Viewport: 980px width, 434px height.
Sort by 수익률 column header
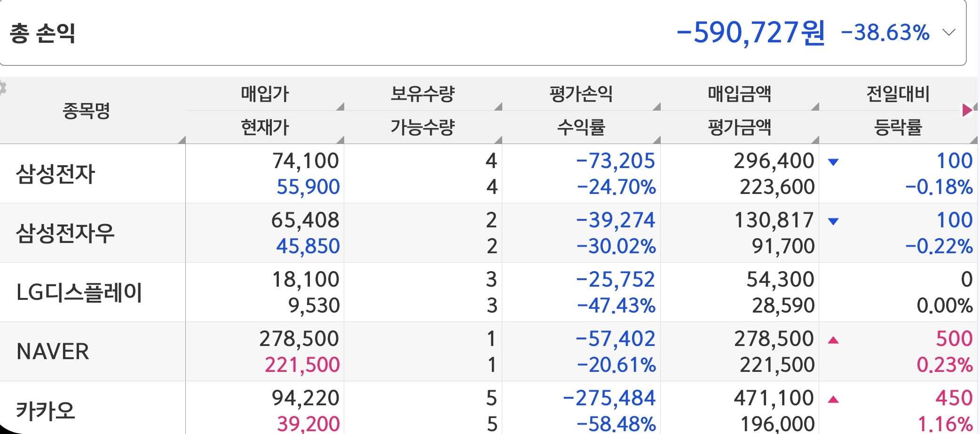581,127
